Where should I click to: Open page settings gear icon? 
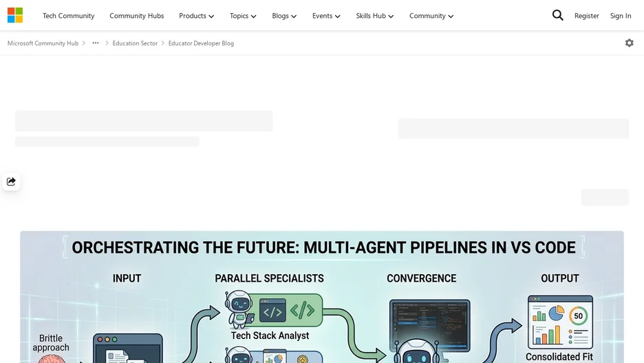pos(630,43)
